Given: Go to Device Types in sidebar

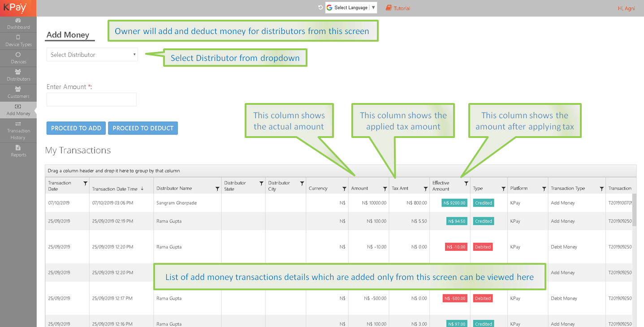Looking at the screenshot, I should [x=18, y=38].
